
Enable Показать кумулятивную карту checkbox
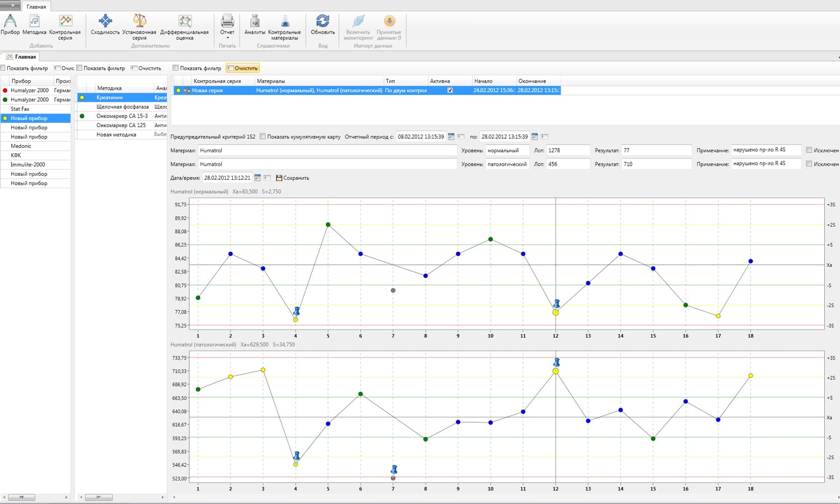click(263, 137)
